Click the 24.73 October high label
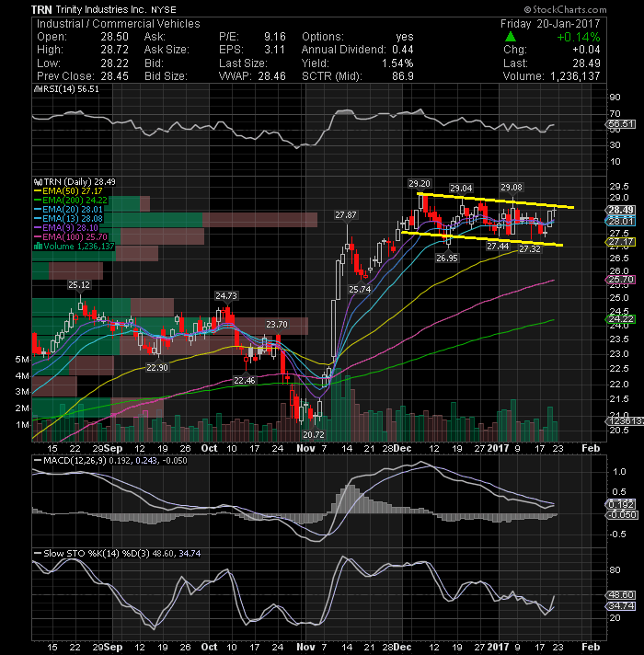 226,295
